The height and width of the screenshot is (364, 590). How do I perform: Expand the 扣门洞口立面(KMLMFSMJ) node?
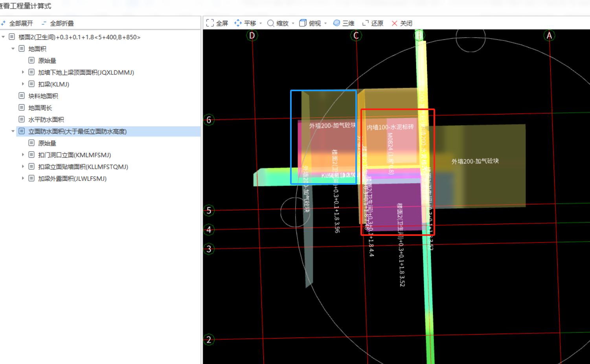tap(23, 155)
